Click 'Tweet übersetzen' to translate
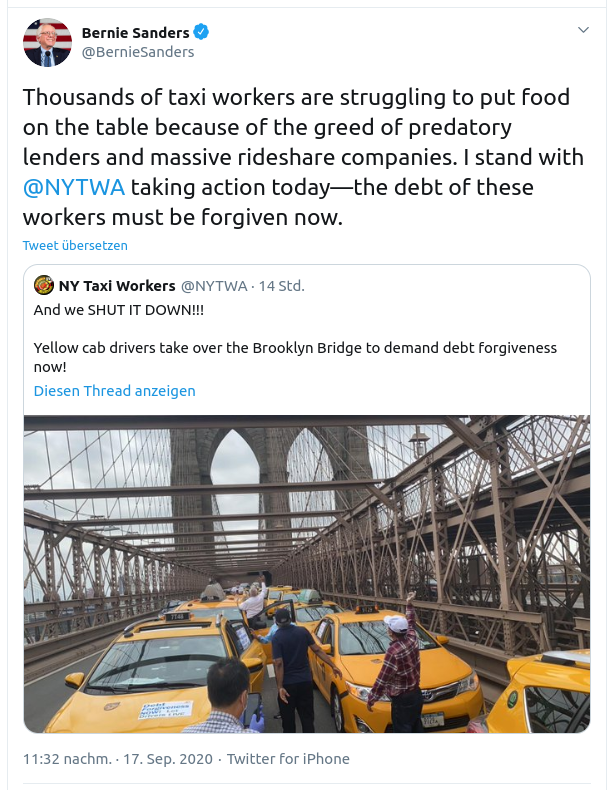The image size is (613, 790). point(76,245)
